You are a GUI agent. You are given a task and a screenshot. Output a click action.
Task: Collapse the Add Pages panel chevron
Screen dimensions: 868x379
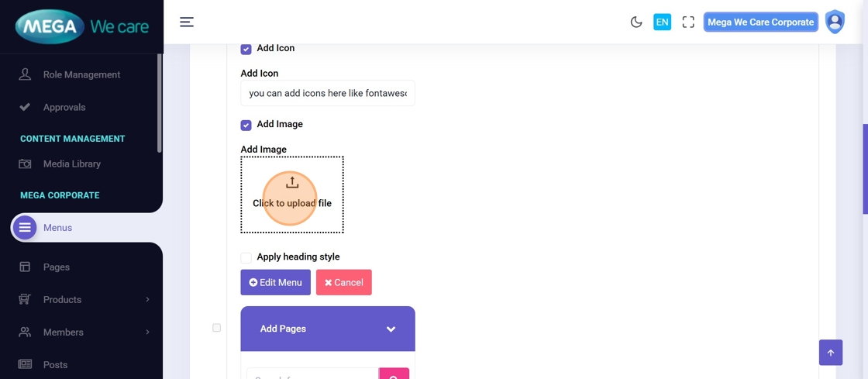(391, 329)
